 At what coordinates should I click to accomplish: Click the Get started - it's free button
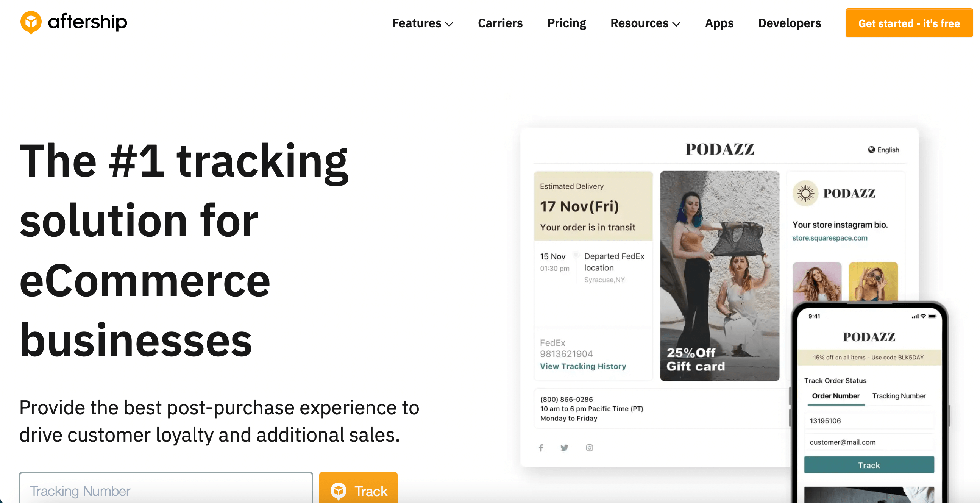(908, 23)
